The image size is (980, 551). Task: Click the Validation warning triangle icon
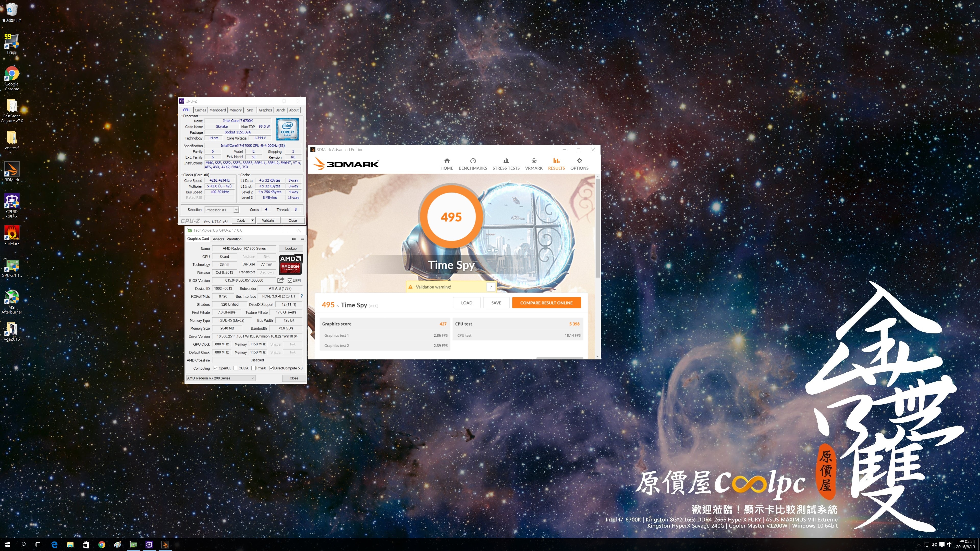tap(410, 287)
